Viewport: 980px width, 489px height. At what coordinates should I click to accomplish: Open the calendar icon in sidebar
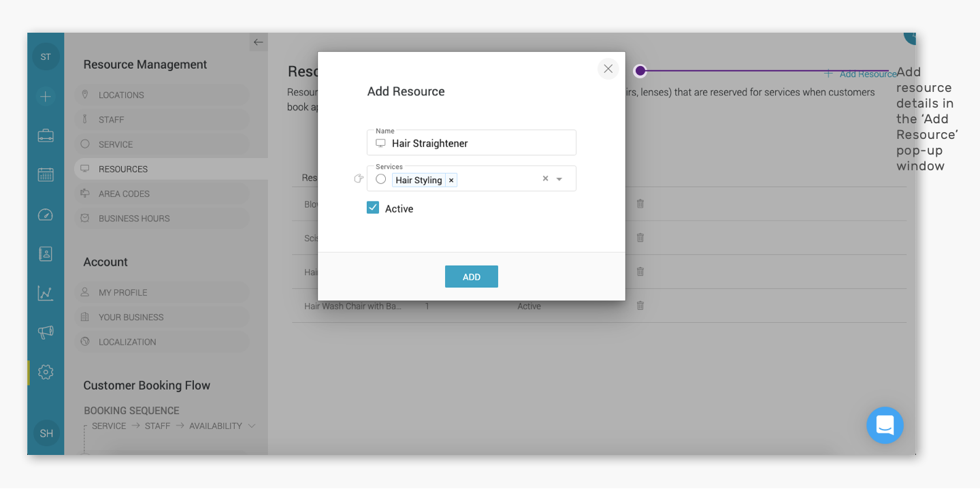click(x=46, y=174)
